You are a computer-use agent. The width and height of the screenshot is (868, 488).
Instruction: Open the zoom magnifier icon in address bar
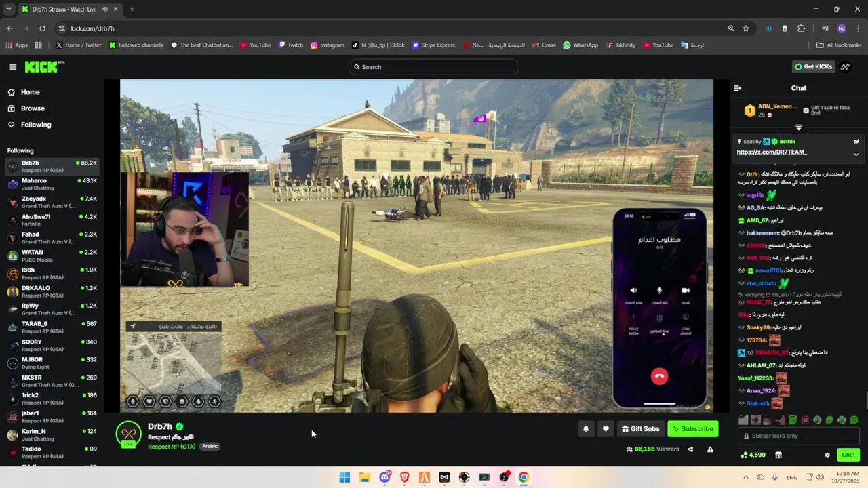pos(731,28)
